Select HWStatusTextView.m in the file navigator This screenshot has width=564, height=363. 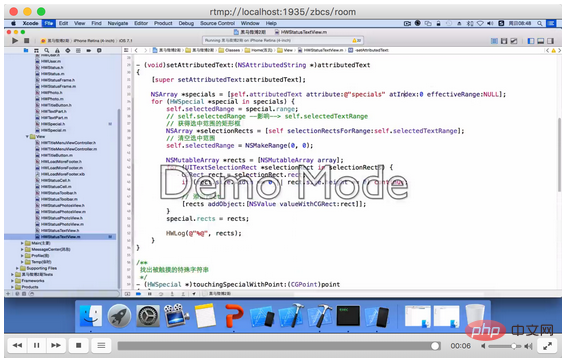60,237
